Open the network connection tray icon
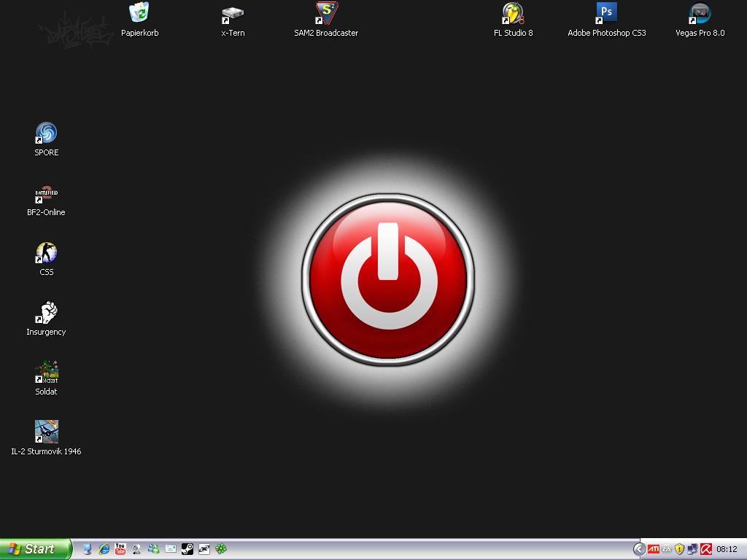747x560 pixels. (692, 549)
